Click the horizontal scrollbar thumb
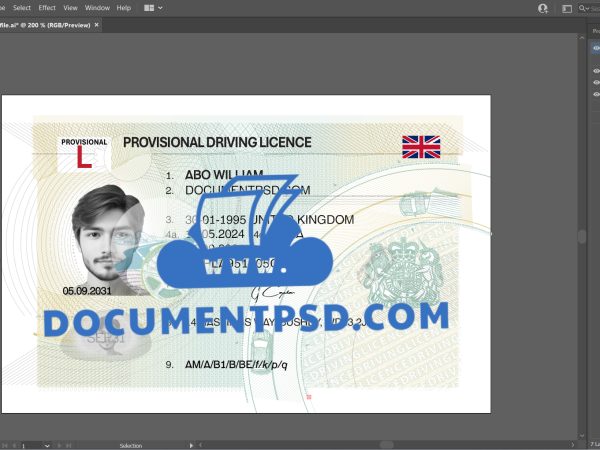This screenshot has height=450, width=600. (x=387, y=445)
